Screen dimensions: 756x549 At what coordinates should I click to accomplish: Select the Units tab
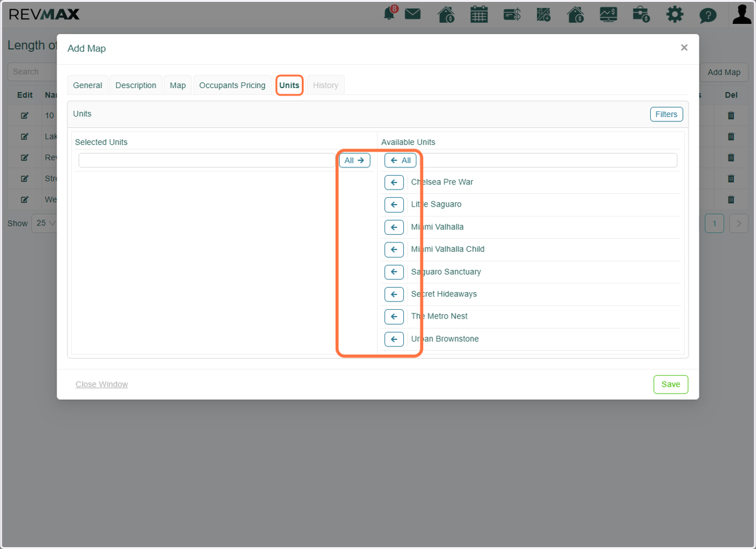289,86
